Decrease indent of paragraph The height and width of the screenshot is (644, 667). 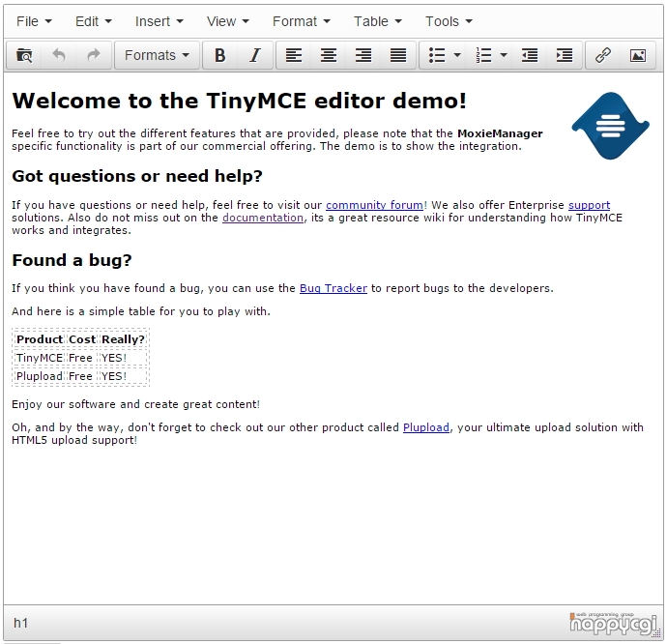(x=530, y=55)
